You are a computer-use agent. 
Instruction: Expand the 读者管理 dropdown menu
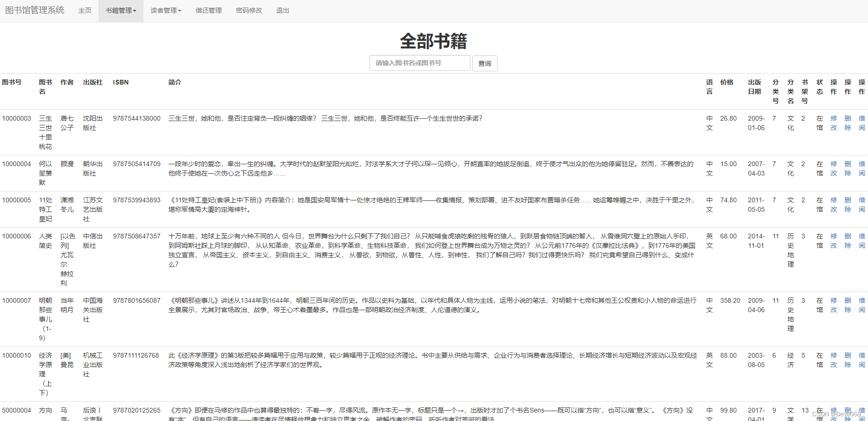point(166,11)
